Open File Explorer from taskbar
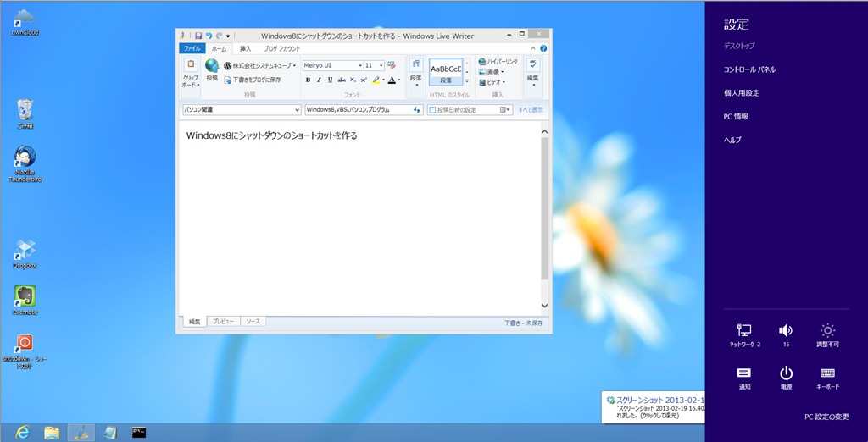Viewport: 868px width, 442px height. [52, 432]
